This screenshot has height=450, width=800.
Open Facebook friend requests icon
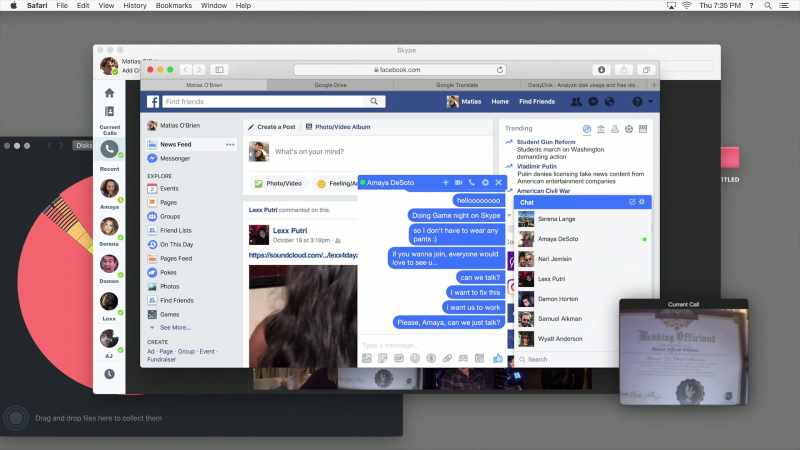[x=576, y=102]
